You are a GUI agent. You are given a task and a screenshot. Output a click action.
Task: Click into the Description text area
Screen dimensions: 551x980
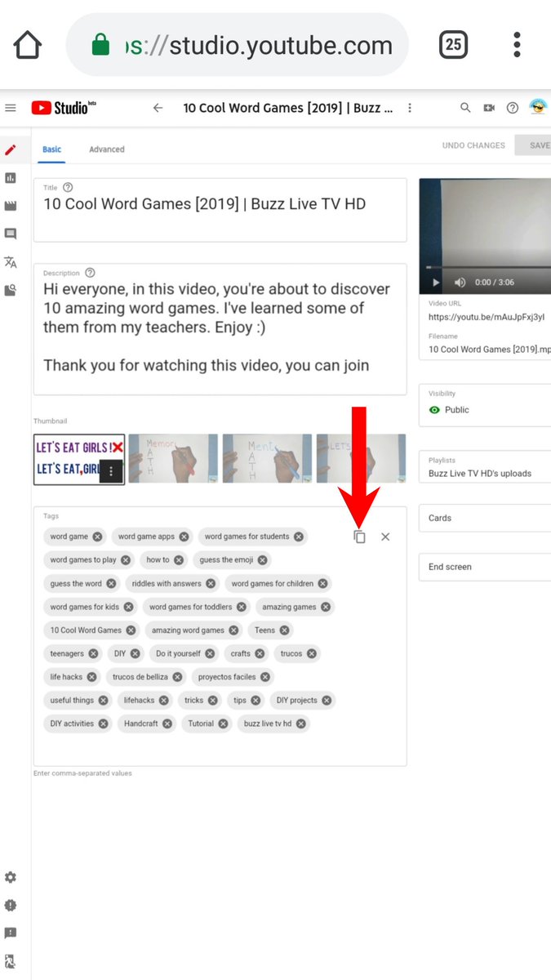[220, 329]
